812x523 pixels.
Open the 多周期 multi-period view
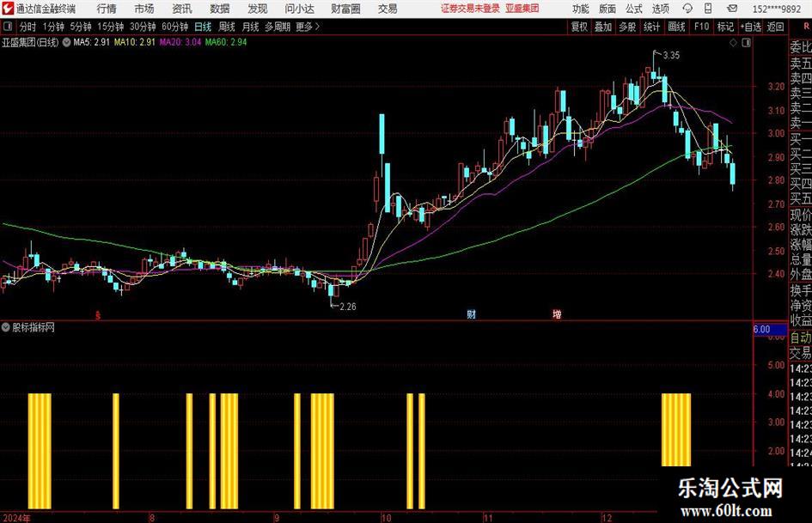[x=278, y=27]
